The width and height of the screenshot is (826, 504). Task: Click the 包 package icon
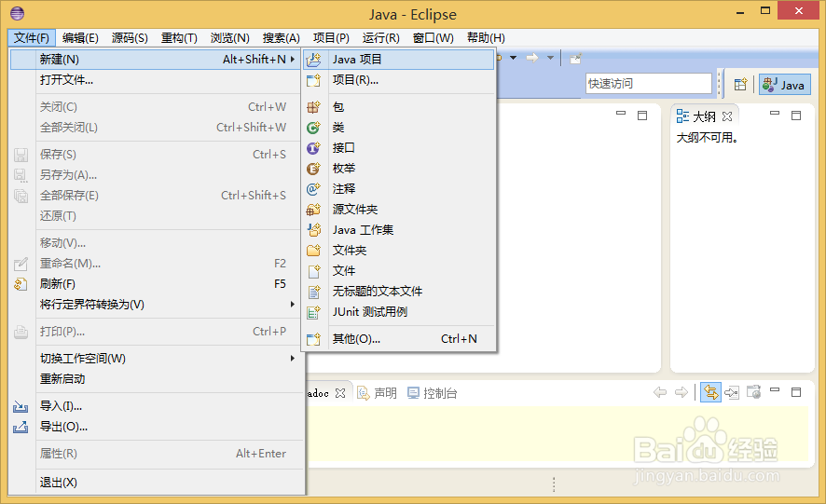313,107
